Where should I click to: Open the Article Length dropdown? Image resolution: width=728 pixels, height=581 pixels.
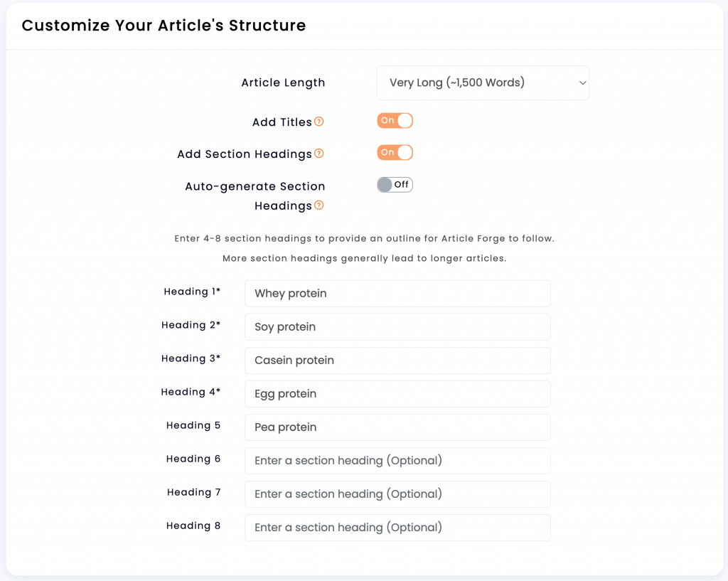483,82
